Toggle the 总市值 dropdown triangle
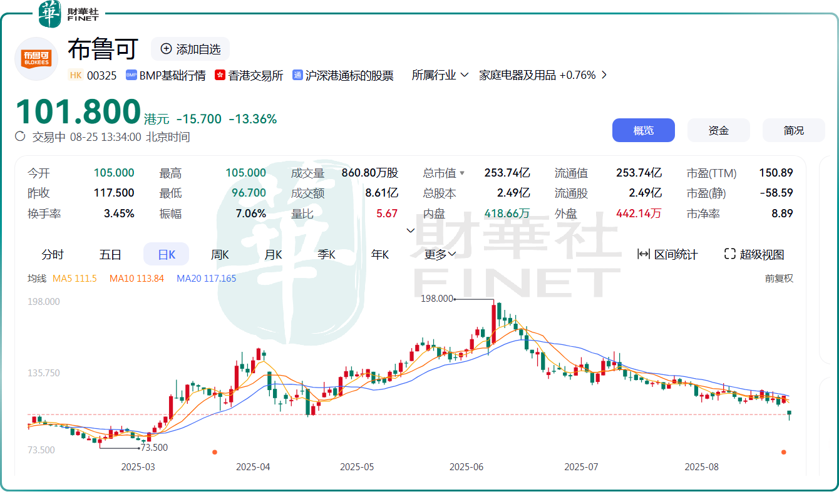Screen dimensions: 839x504 tap(462, 173)
